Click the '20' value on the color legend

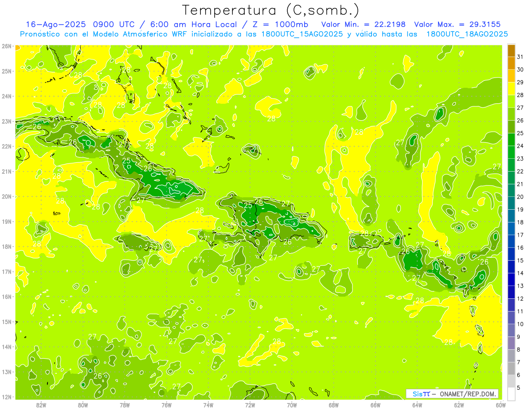pyautogui.click(x=520, y=197)
